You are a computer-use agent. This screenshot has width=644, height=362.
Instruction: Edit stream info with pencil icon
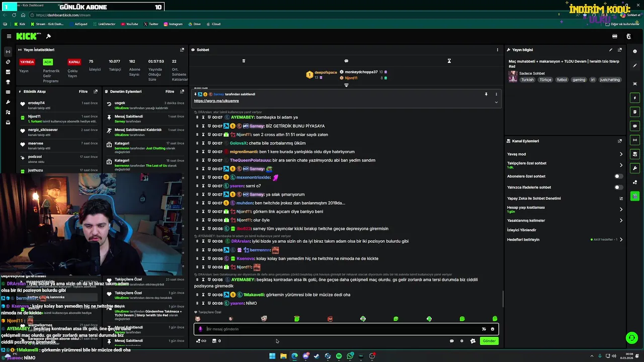pos(611,50)
